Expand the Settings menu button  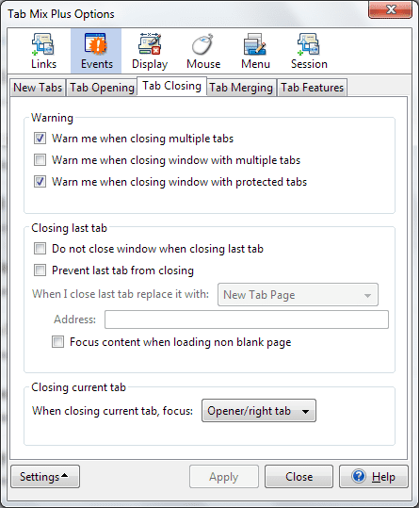(45, 476)
